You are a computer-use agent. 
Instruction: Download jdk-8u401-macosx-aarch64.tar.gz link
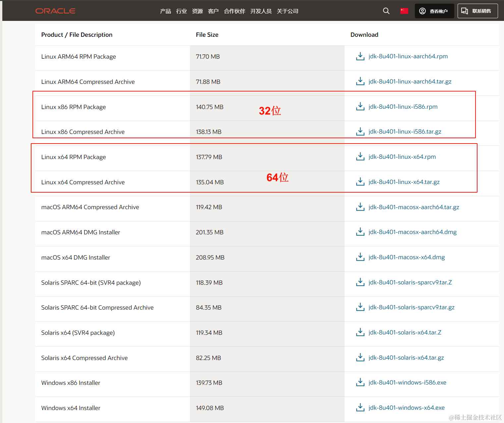click(x=414, y=207)
